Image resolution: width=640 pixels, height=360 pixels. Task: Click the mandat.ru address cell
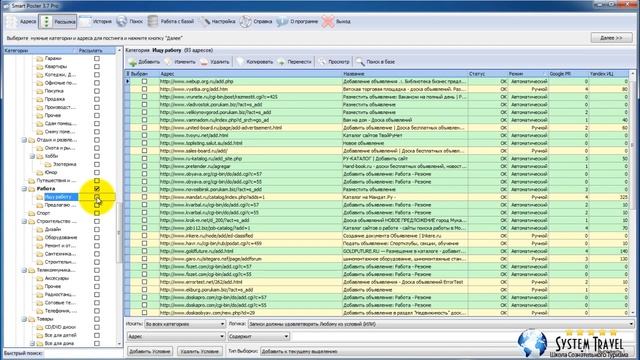click(251, 197)
